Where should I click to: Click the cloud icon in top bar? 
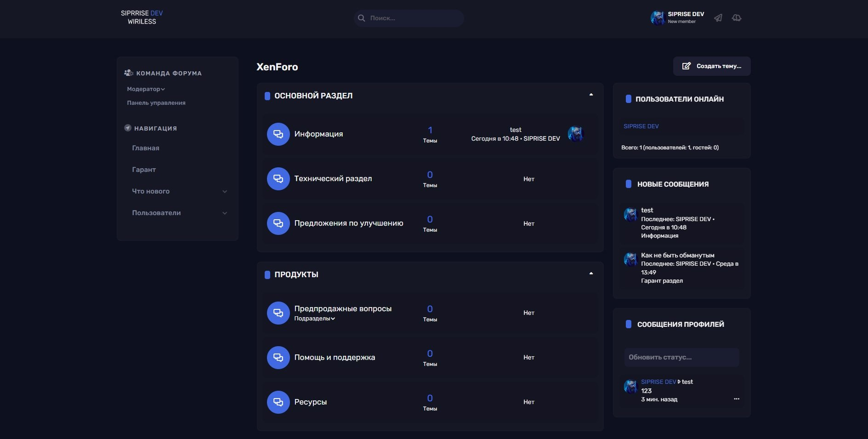click(x=737, y=18)
